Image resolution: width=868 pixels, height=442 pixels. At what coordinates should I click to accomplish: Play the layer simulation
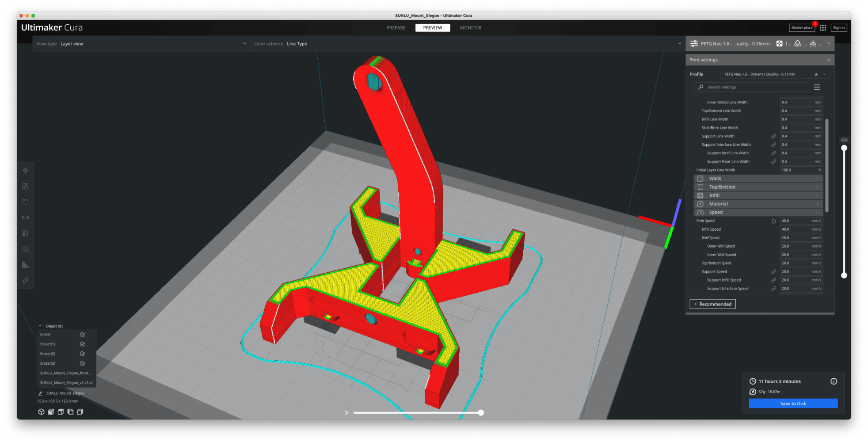coord(346,413)
